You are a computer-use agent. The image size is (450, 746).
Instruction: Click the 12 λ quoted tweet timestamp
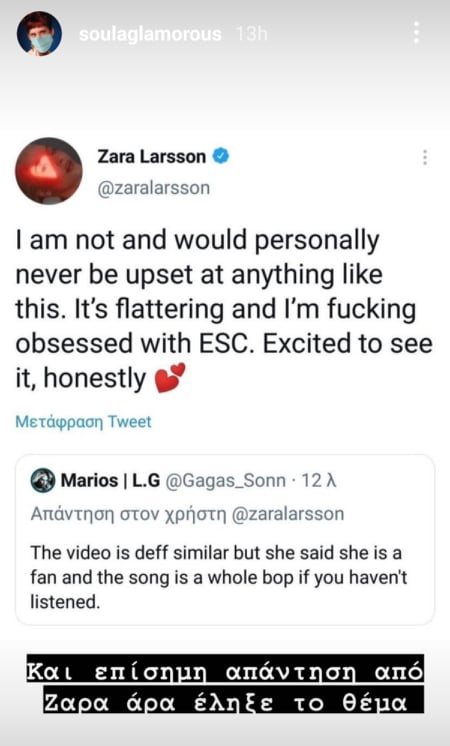point(319,481)
